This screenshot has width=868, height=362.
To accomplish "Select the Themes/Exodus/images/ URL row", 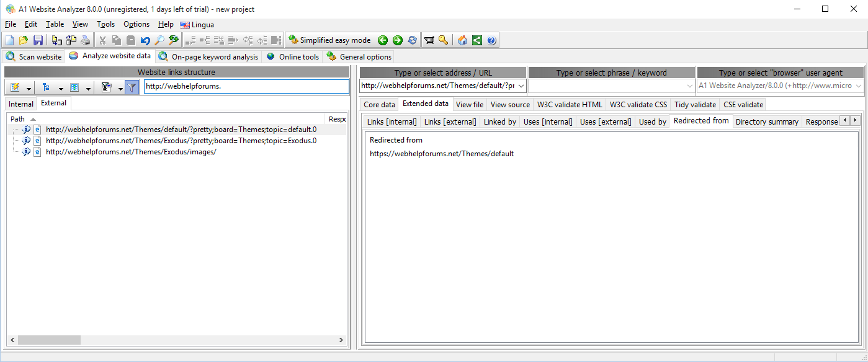I will tap(131, 152).
